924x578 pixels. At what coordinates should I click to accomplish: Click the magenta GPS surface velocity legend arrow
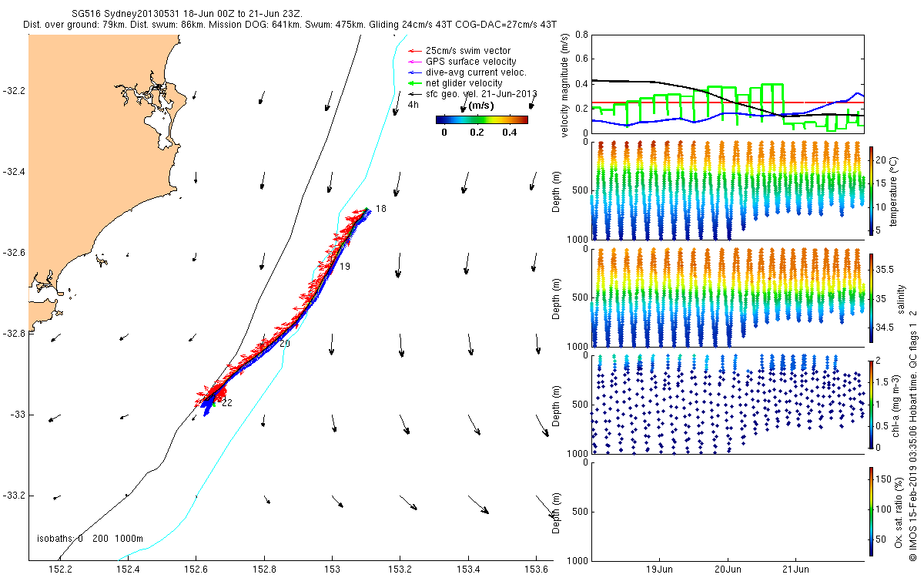pos(414,62)
